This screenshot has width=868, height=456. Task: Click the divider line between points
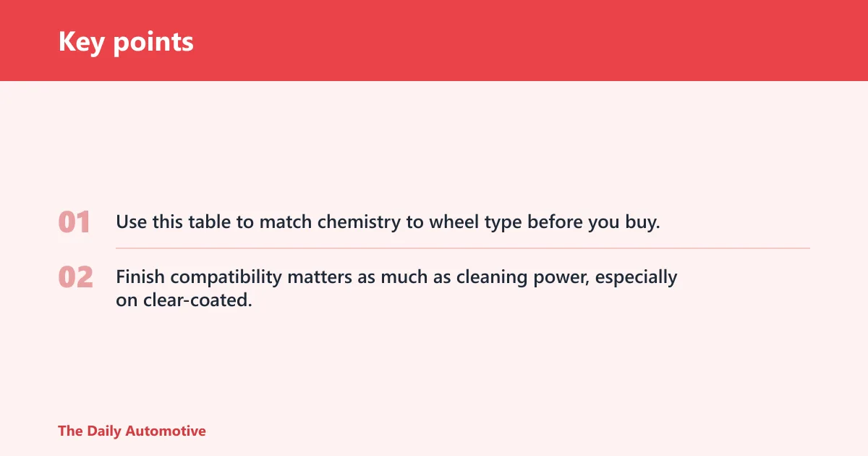click(463, 248)
